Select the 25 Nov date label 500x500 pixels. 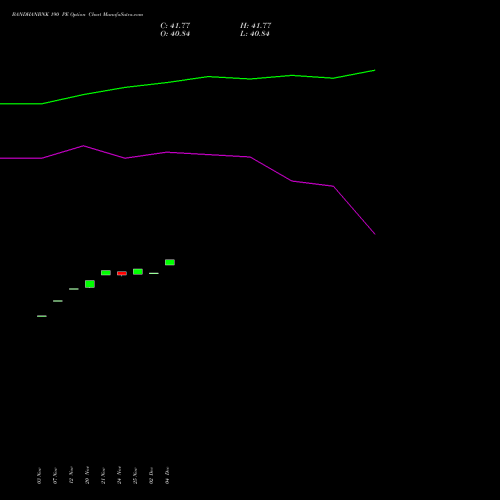click(135, 476)
